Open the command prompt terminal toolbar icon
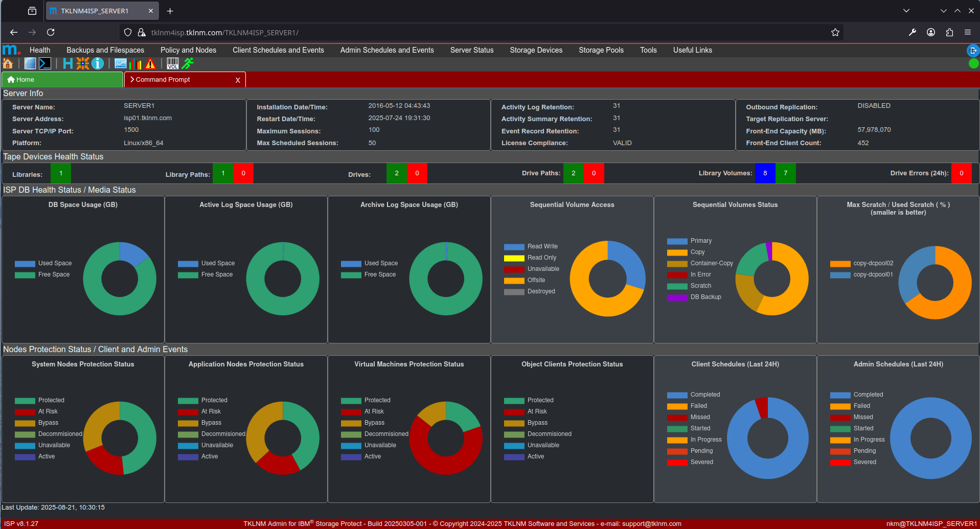 [45, 63]
